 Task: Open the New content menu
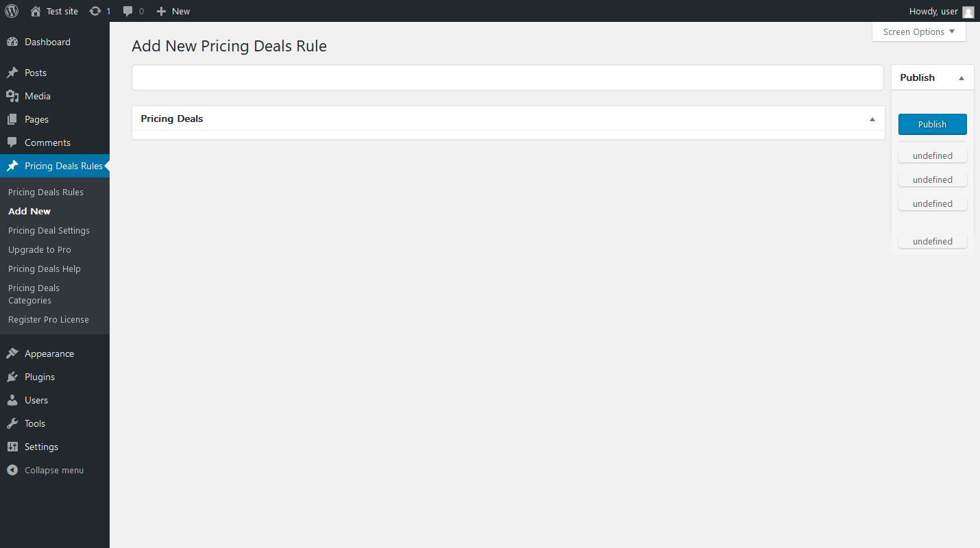173,11
